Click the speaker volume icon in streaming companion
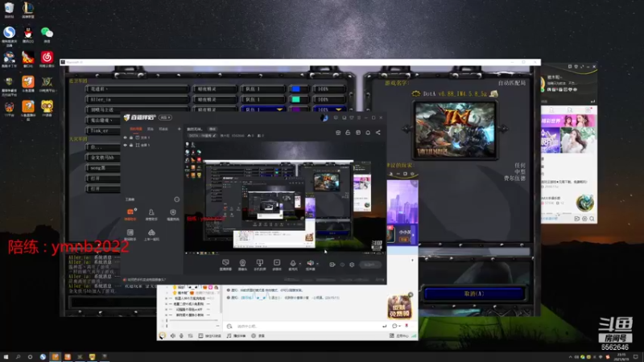The height and width of the screenshot is (362, 644). (x=310, y=263)
